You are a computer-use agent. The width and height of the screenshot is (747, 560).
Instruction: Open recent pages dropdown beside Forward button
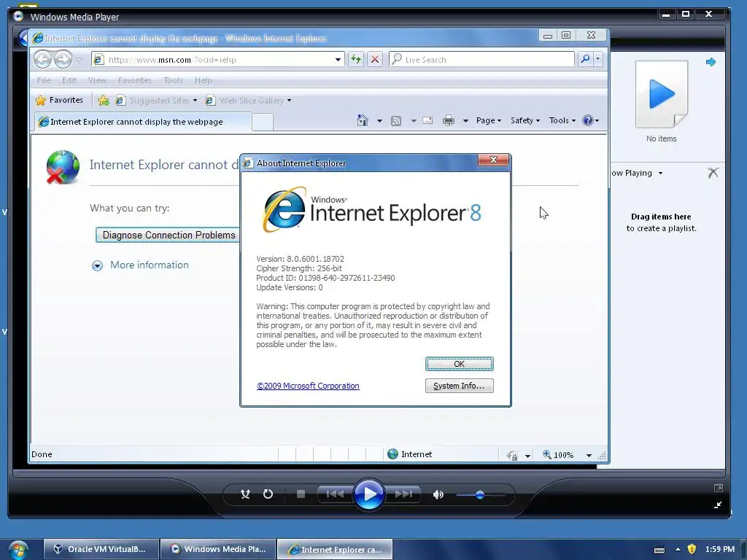click(79, 60)
